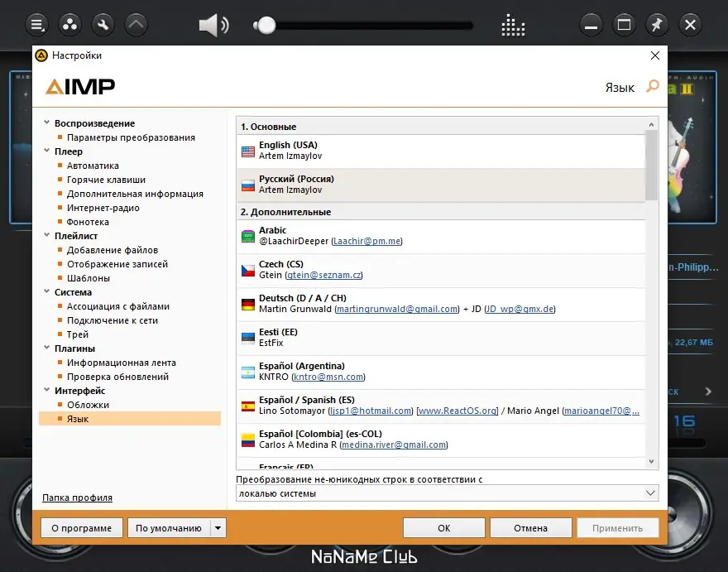Open the По умолчанию dropdown arrow

(218, 528)
